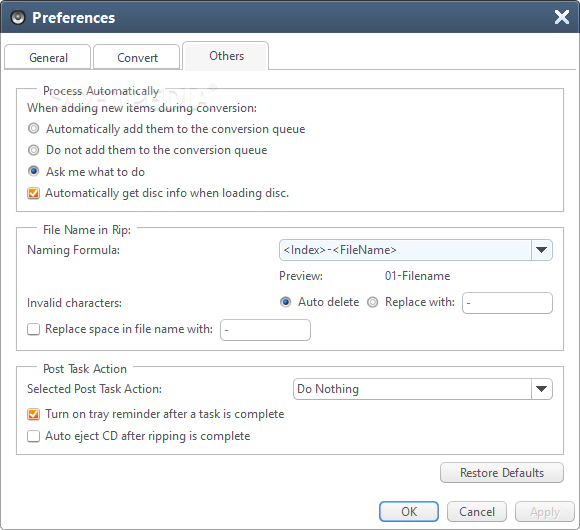The width and height of the screenshot is (580, 530).
Task: Switch to the General tab
Action: (48, 57)
